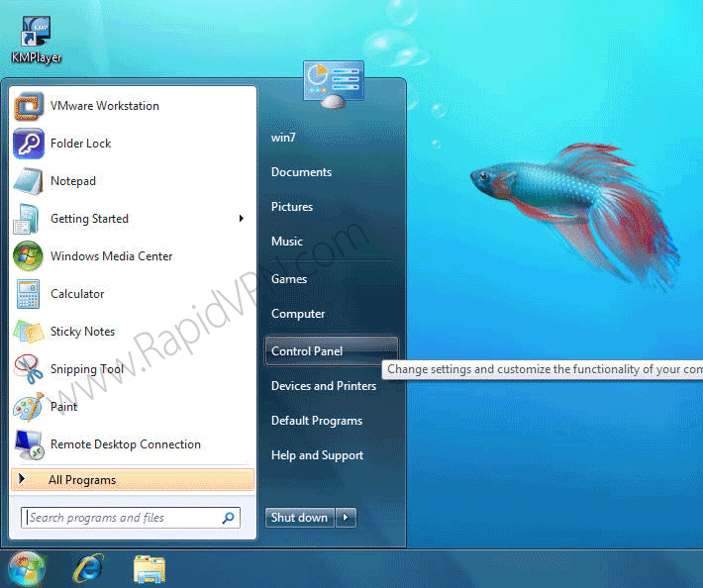The image size is (703, 588).
Task: Click the Getting Started icon
Action: [x=28, y=219]
